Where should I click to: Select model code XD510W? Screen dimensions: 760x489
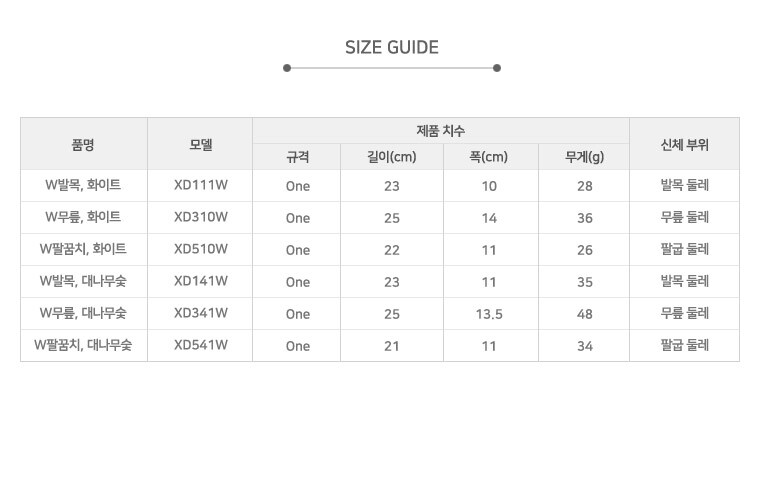[200, 250]
